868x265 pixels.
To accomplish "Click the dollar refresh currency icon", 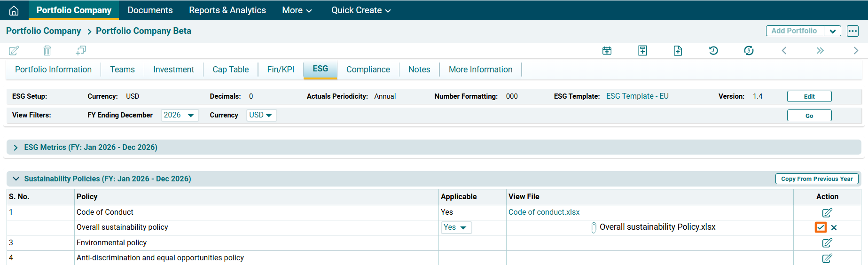I will click(x=749, y=51).
